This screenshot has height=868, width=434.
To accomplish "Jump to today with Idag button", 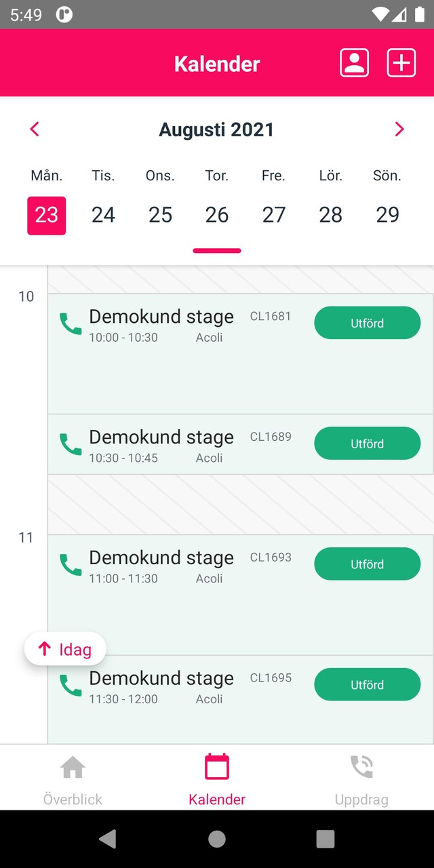I will pos(65,649).
